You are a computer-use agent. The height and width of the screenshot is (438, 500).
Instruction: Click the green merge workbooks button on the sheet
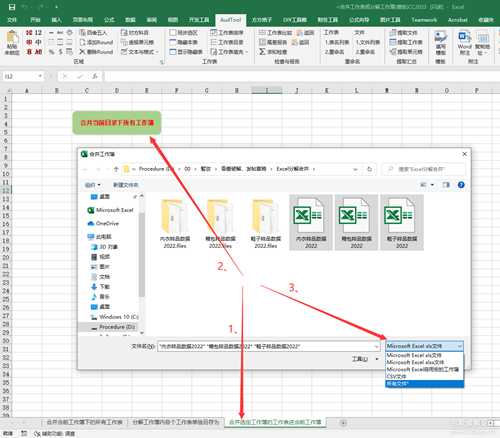117,123
